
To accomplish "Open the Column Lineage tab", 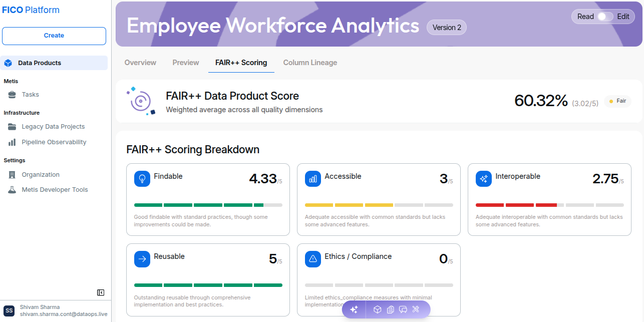I will click(x=310, y=63).
